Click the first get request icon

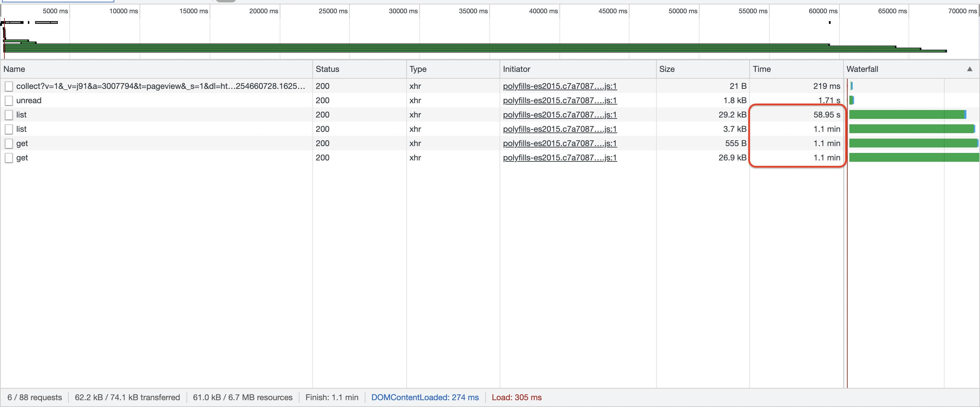9,143
